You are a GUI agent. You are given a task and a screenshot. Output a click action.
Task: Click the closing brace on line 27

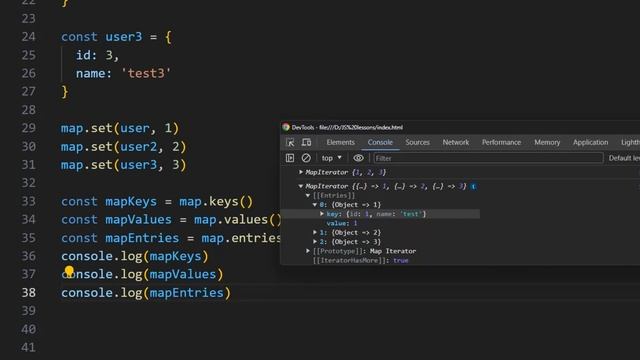point(65,92)
